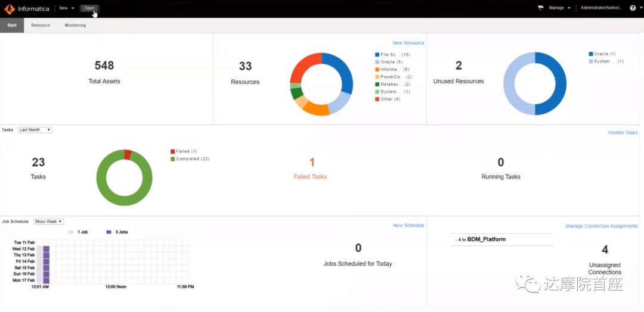Viewport: 644px width, 312px height.
Task: Open the Monitor Tasks link
Action: point(623,133)
